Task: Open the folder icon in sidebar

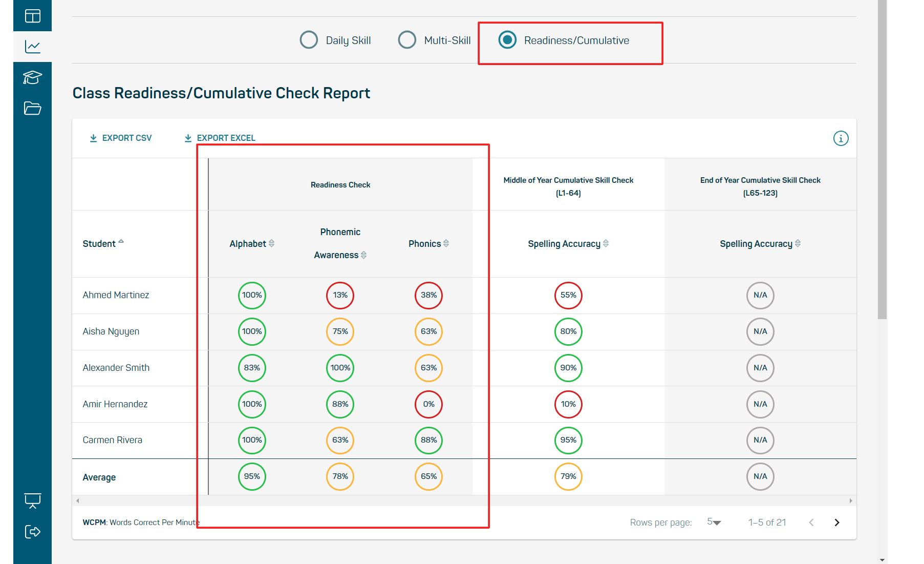Action: pos(33,108)
